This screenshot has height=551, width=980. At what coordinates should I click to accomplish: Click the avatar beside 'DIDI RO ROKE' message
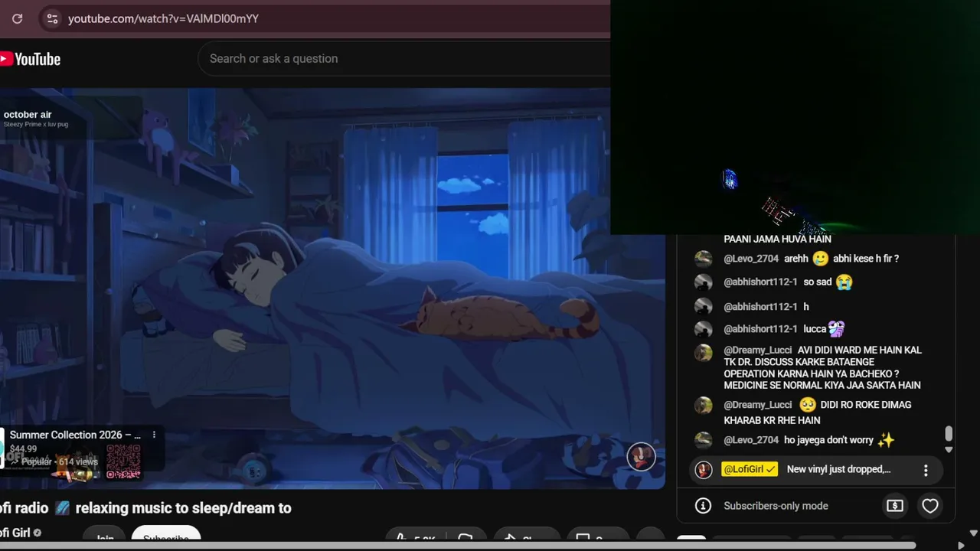click(703, 406)
